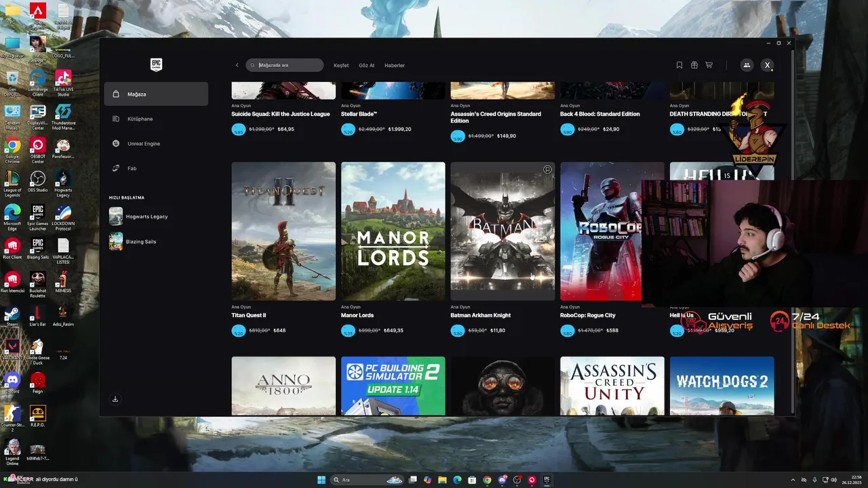The width and height of the screenshot is (868, 488).
Task: Open VALORANT desktop shortcut
Action: 12,350
